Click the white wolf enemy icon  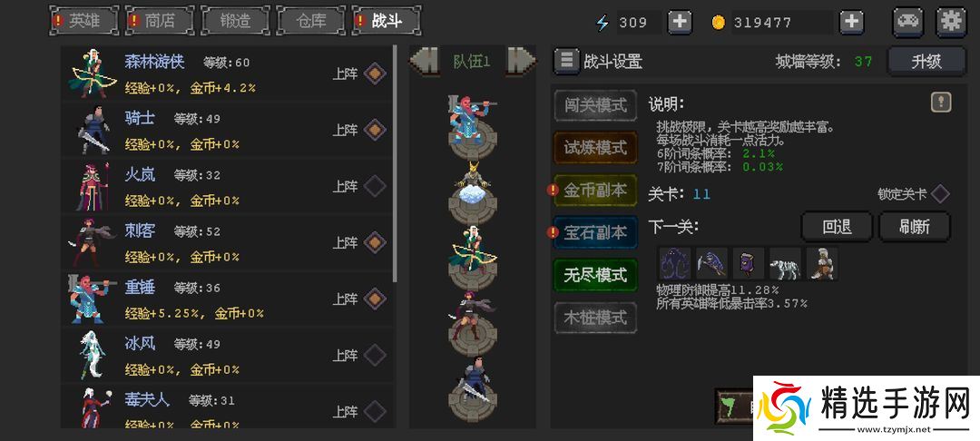click(x=785, y=263)
